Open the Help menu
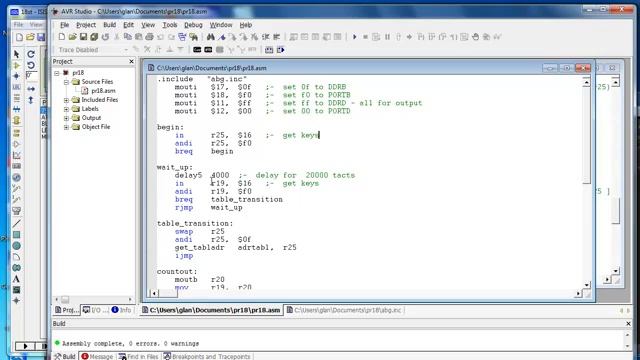 click(245, 25)
